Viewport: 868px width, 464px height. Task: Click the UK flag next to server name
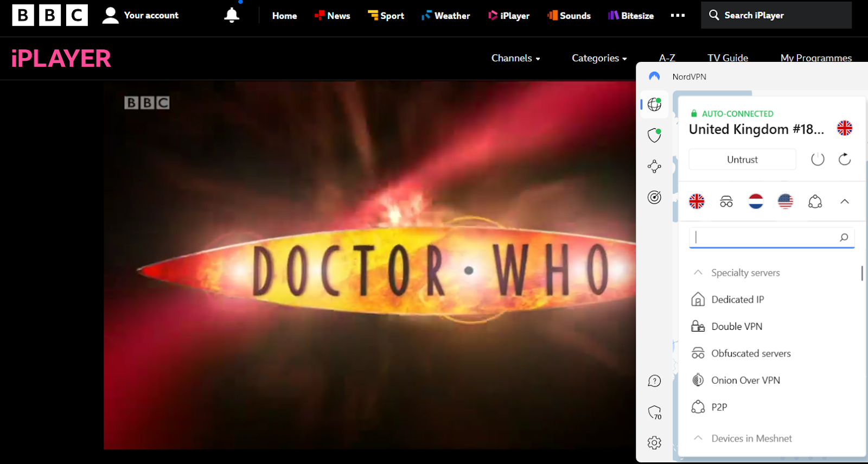tap(845, 128)
